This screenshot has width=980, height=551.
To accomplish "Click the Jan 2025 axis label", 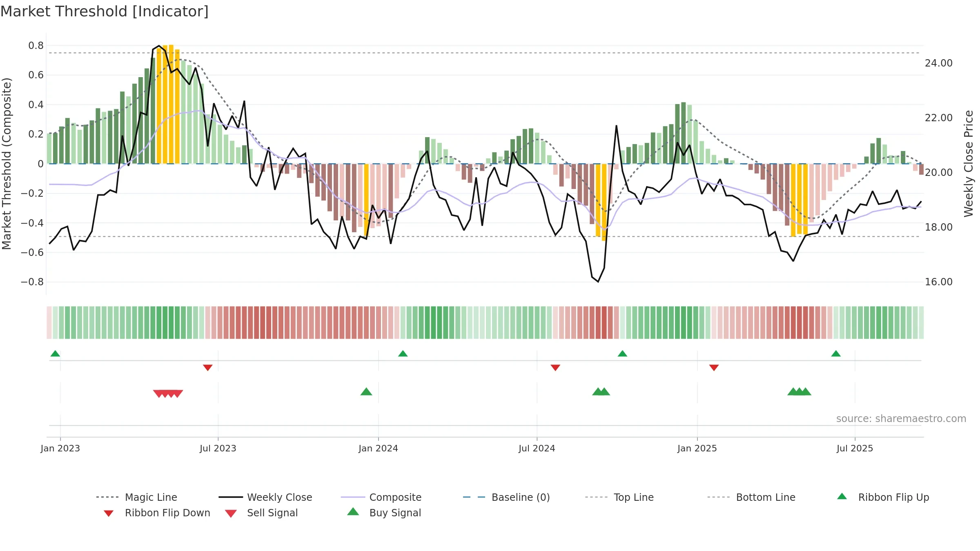I will click(697, 448).
